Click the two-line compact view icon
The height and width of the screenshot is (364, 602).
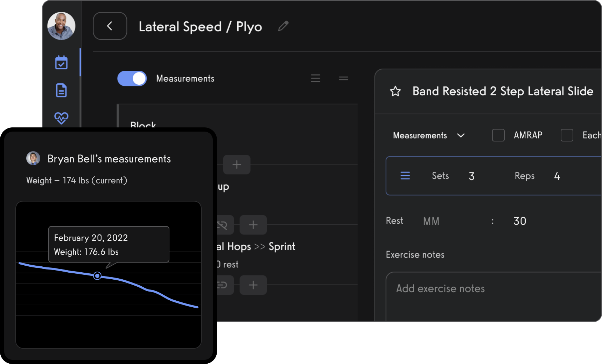tap(343, 78)
